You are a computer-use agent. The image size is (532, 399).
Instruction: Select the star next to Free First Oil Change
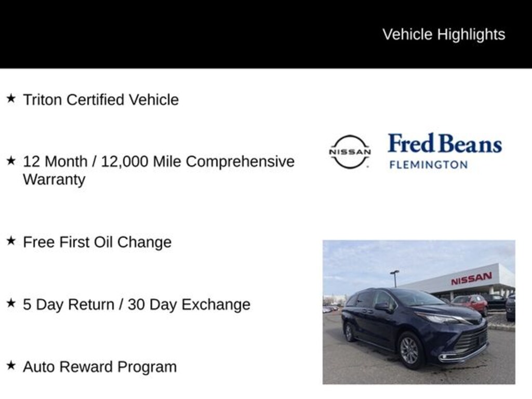pyautogui.click(x=10, y=241)
